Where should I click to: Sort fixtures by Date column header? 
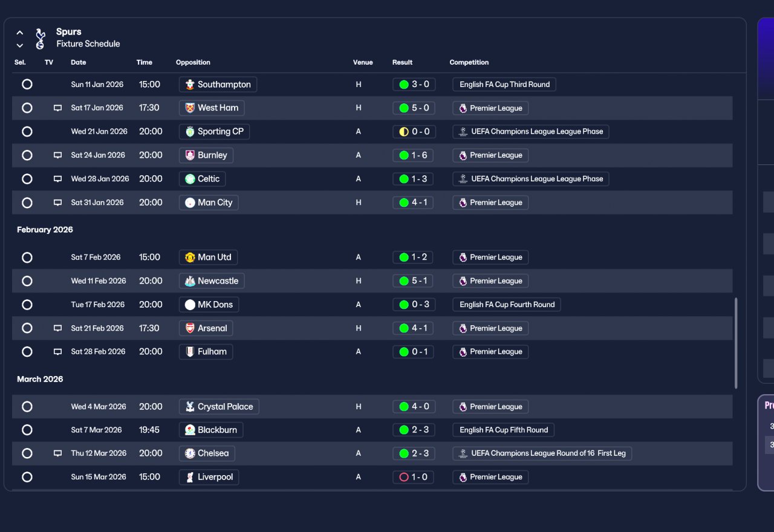79,62
